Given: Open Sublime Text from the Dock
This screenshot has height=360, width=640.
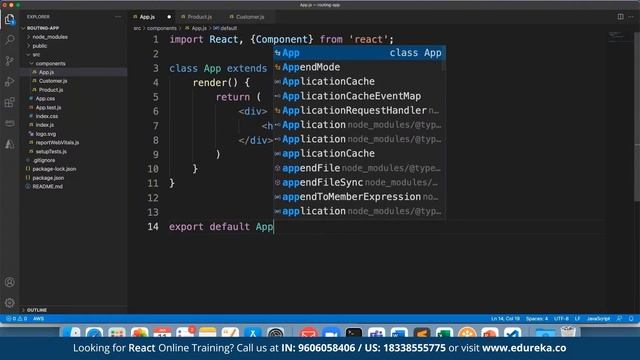Looking at the screenshot, I should (x=422, y=333).
